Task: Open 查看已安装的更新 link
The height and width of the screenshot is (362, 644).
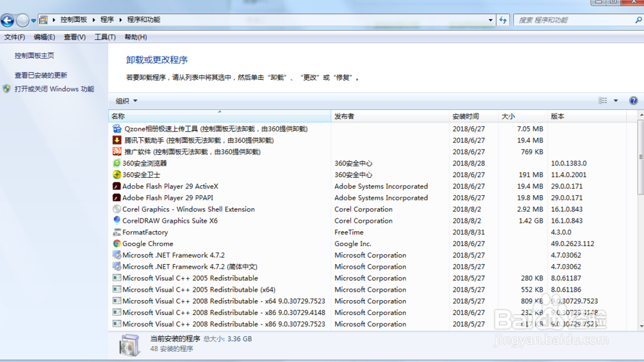Action: (41, 75)
